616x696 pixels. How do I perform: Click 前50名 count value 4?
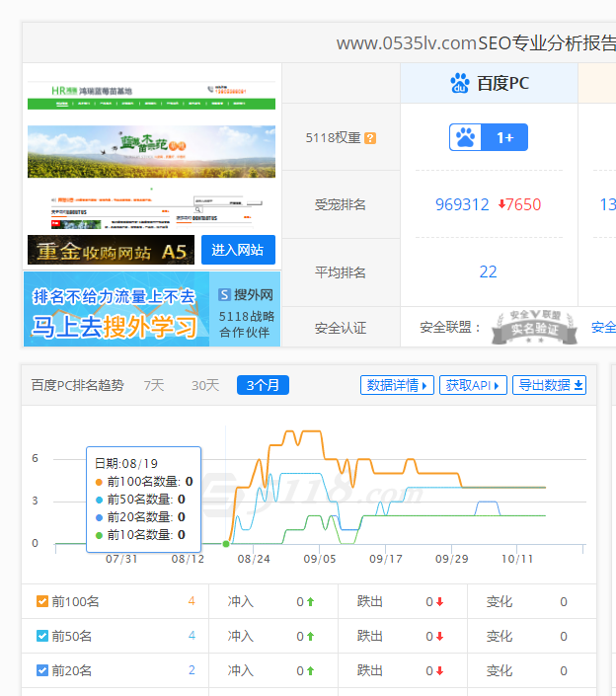pyautogui.click(x=192, y=636)
